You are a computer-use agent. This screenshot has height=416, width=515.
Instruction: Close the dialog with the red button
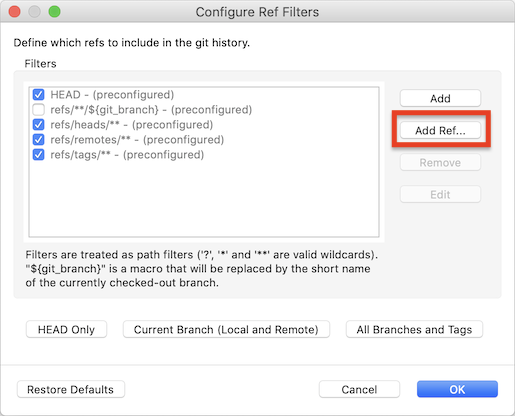coord(14,12)
